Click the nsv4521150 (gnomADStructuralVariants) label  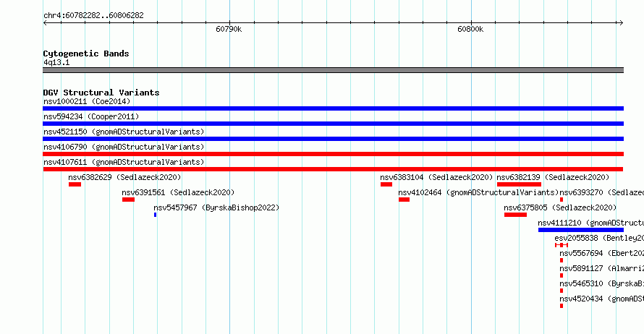[124, 132]
